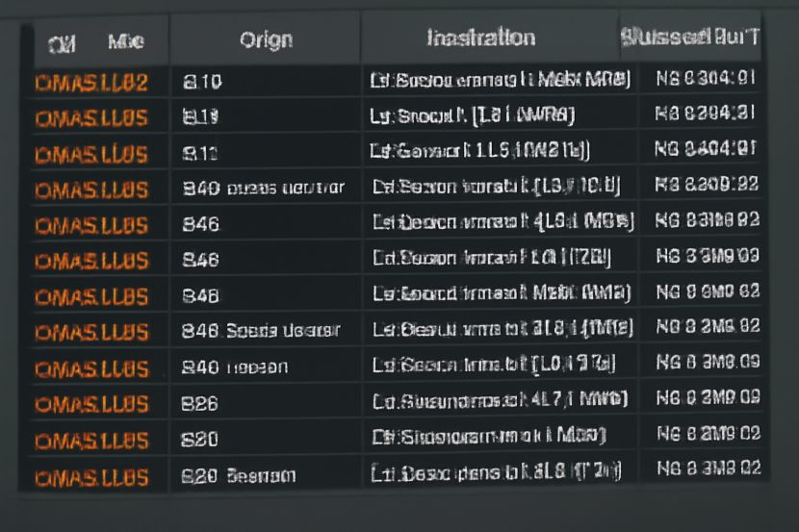Select the '846 Soeda Ueeair' origin cell
Screen dimensions: 799x532
coord(260,332)
